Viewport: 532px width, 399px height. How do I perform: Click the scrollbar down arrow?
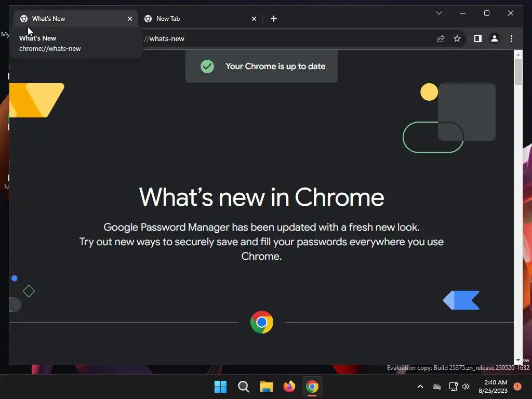pos(518,361)
